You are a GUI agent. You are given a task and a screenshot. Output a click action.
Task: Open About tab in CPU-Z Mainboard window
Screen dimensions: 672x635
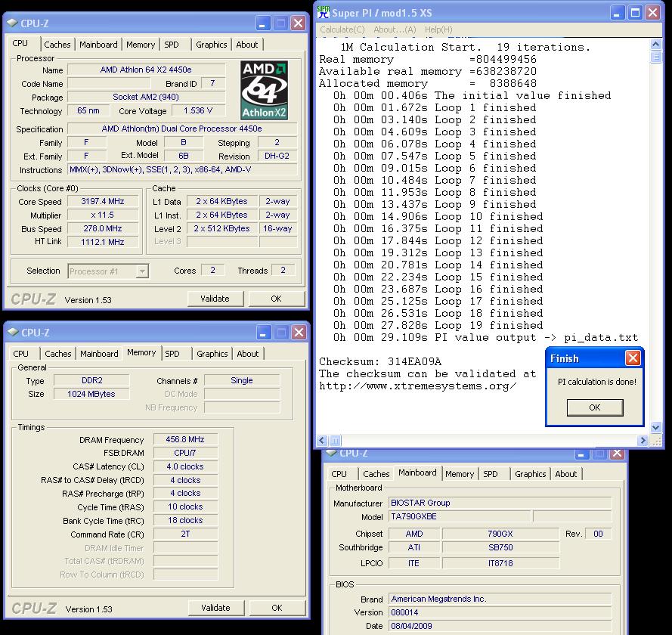565,474
